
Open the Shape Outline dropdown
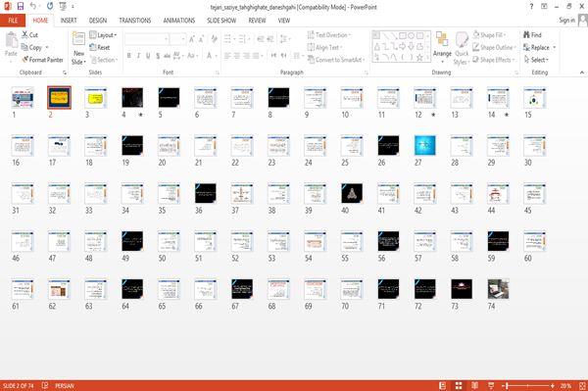click(x=494, y=47)
